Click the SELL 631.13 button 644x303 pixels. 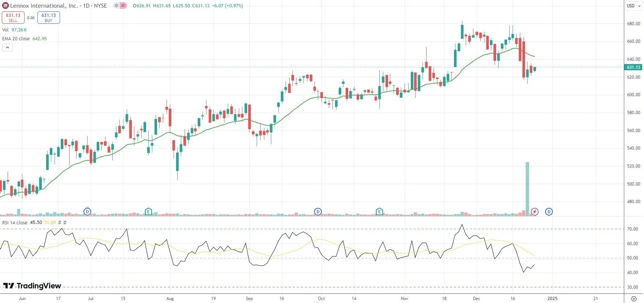click(13, 18)
